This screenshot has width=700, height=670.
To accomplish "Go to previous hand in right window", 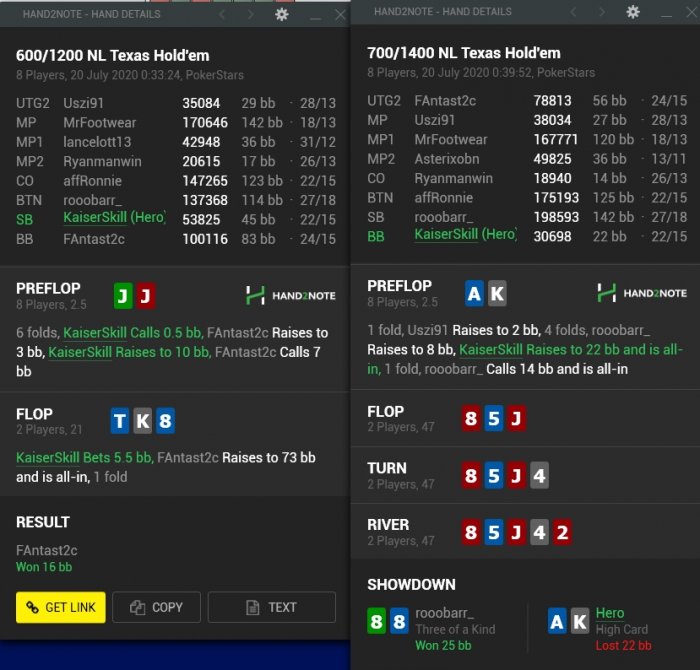I will 573,12.
